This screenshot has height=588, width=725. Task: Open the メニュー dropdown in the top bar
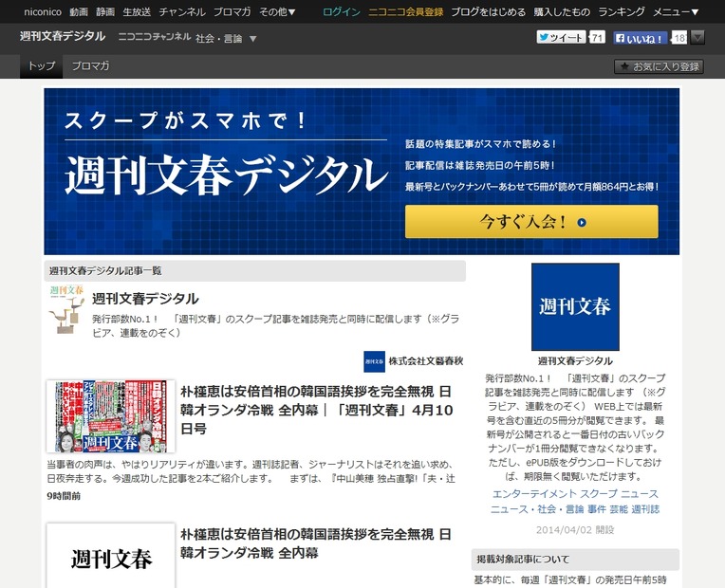[676, 12]
